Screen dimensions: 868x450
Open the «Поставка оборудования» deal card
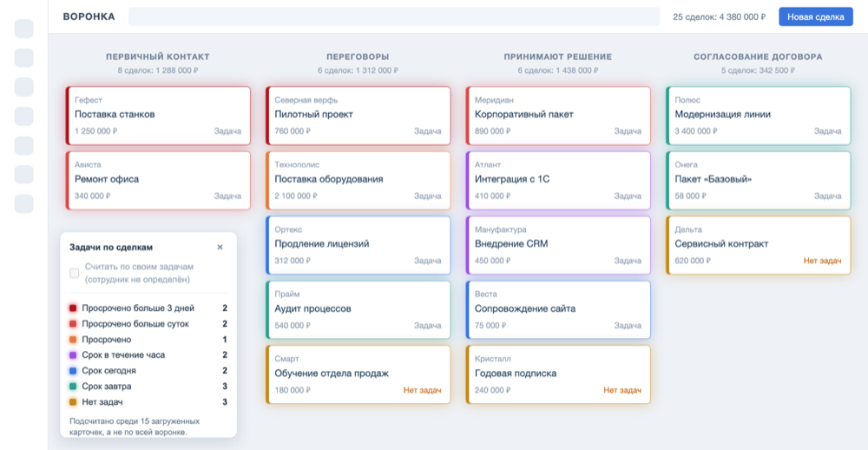click(358, 180)
